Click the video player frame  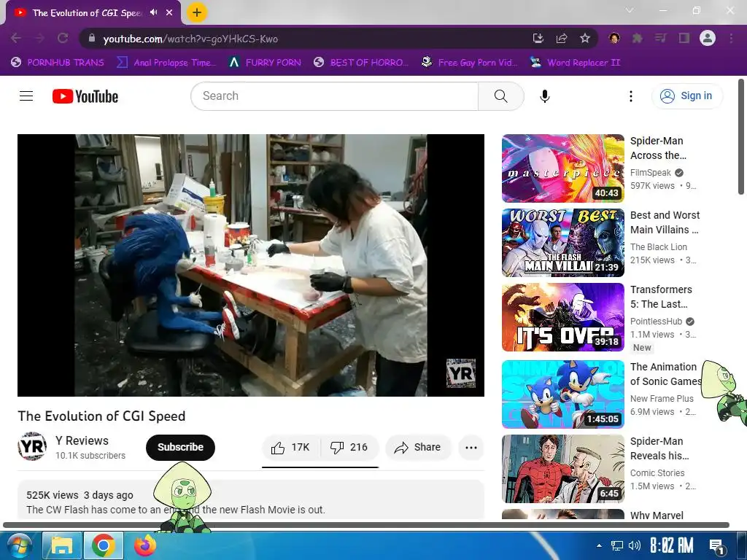pyautogui.click(x=251, y=265)
